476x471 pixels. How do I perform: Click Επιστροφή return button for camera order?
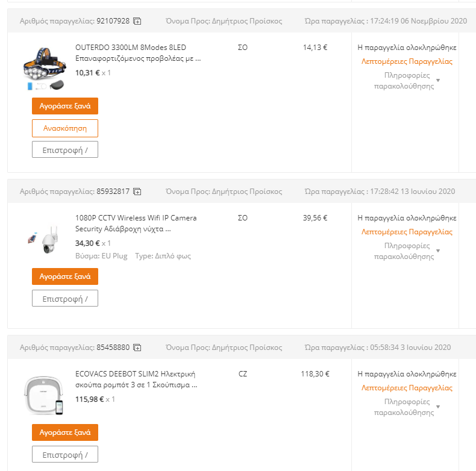pyautogui.click(x=65, y=298)
